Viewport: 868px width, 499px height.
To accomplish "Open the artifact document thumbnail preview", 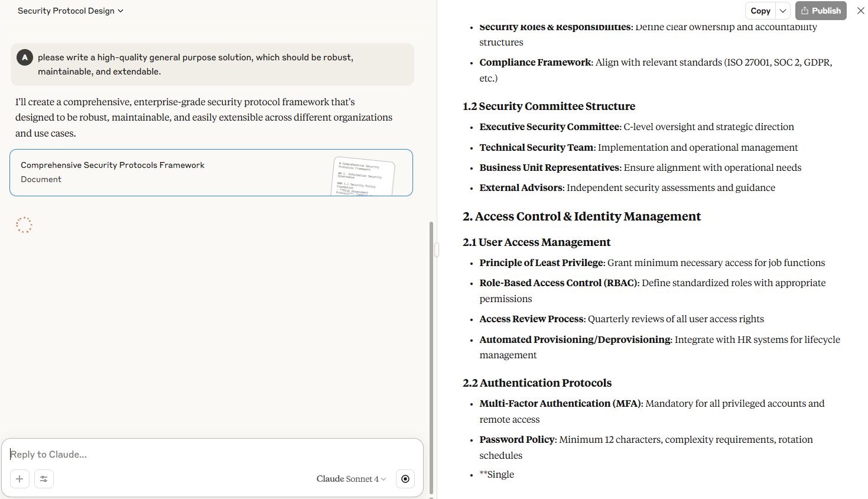I will click(363, 176).
